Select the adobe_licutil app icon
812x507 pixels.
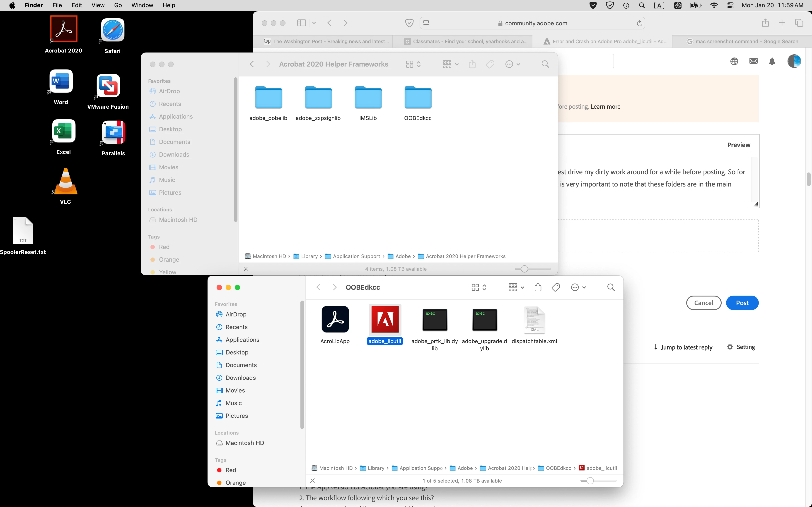coord(384,319)
